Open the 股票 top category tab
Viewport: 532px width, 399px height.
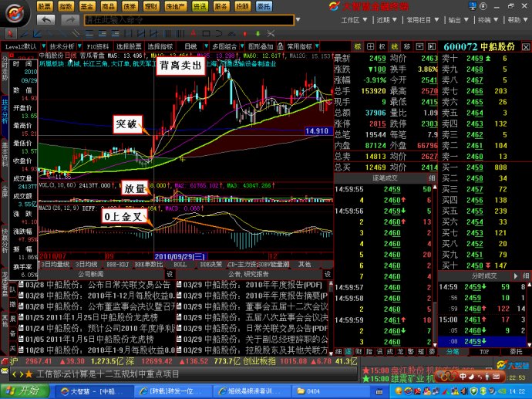click(44, 6)
